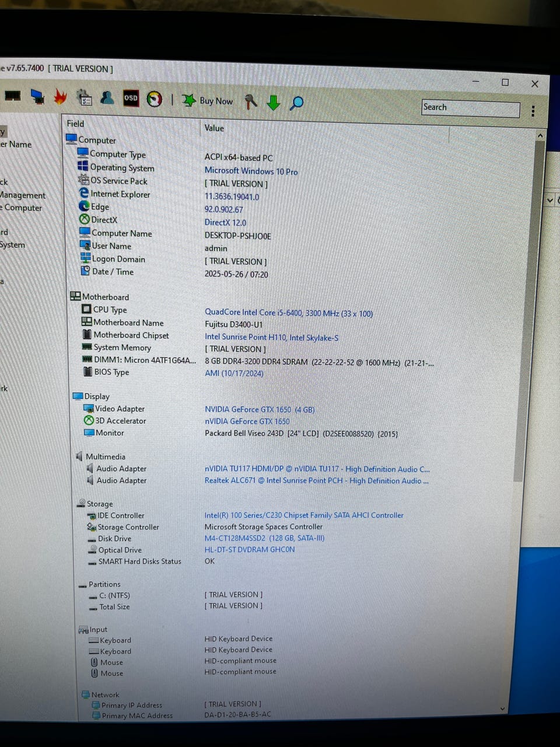The height and width of the screenshot is (747, 560).
Task: Click the Input group icon
Action: 83,629
